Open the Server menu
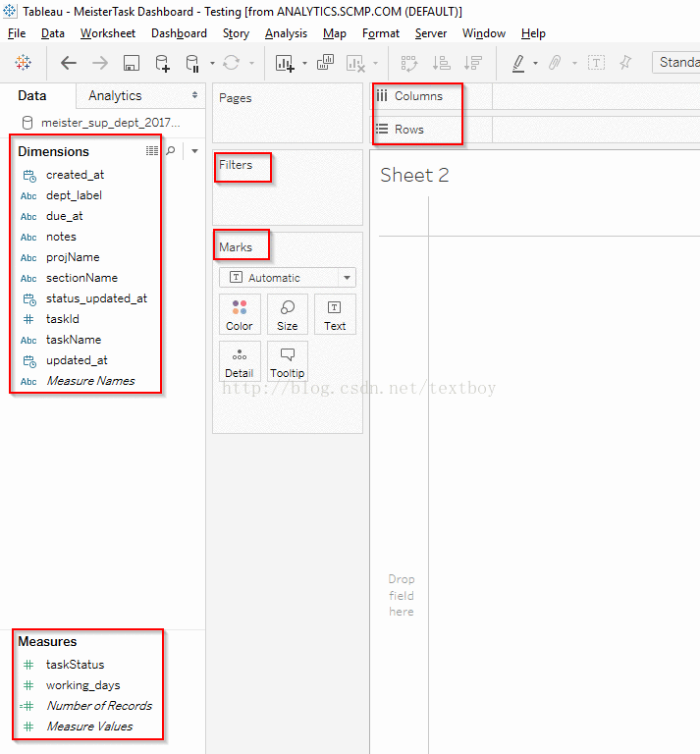This screenshot has height=754, width=700. (431, 33)
